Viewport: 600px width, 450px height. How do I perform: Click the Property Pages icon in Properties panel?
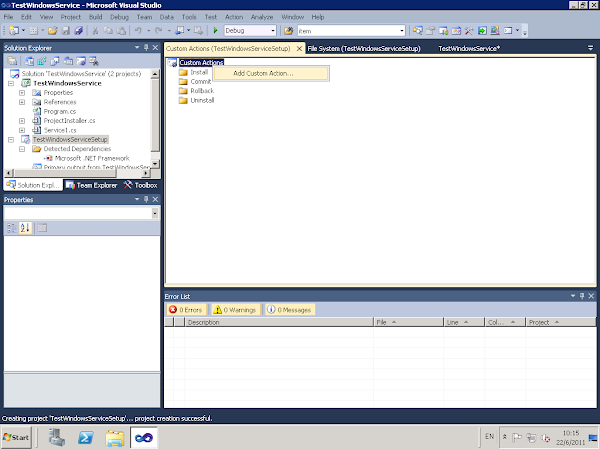point(42,228)
